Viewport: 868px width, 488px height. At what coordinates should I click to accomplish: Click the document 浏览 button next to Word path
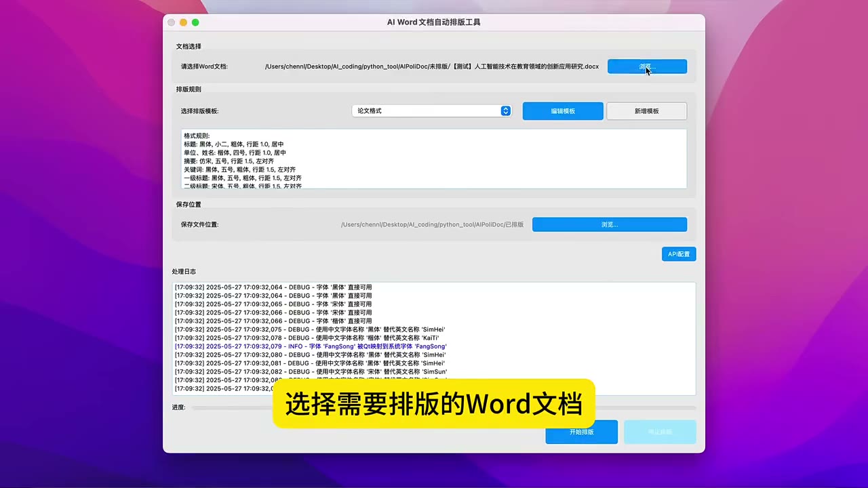pos(647,66)
